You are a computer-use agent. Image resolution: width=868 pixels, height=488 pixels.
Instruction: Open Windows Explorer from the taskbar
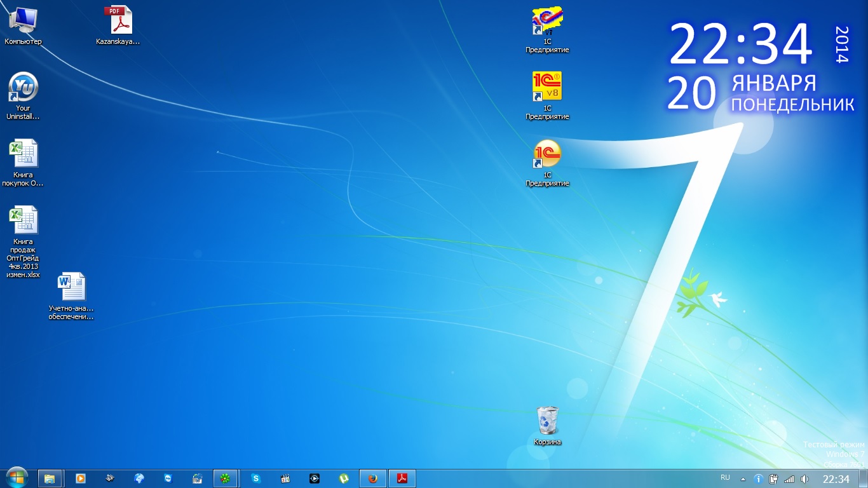tap(50, 478)
